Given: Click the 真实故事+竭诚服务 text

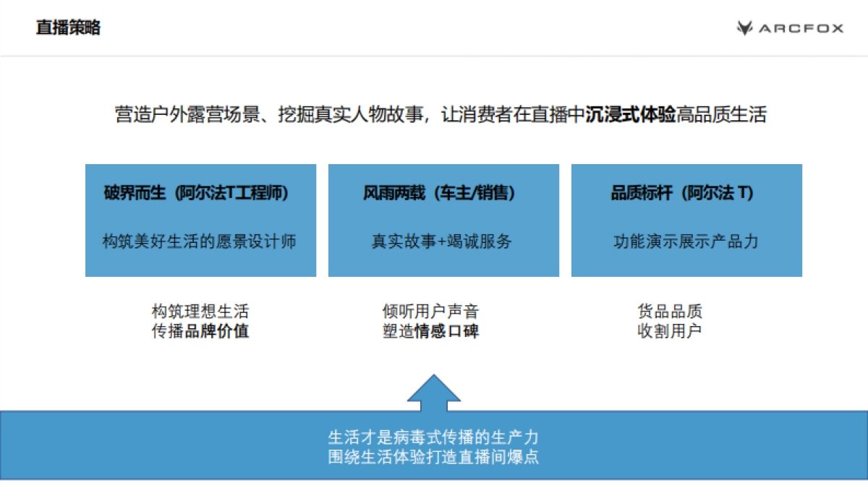Looking at the screenshot, I should point(443,240).
